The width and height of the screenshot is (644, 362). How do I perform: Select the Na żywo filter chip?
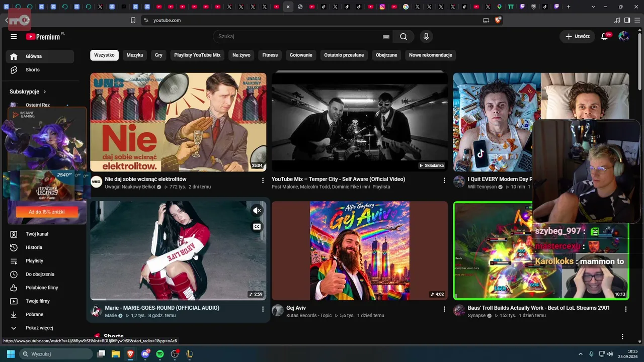(x=242, y=55)
